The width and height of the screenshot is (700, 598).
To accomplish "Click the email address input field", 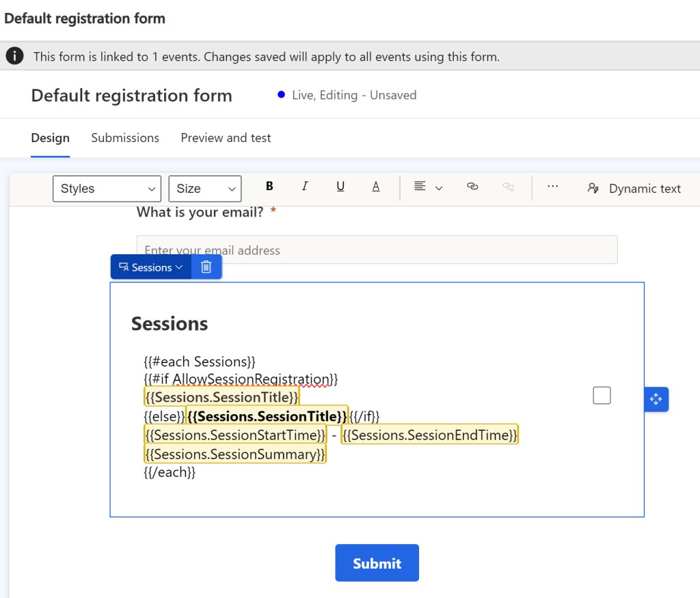I will point(377,250).
